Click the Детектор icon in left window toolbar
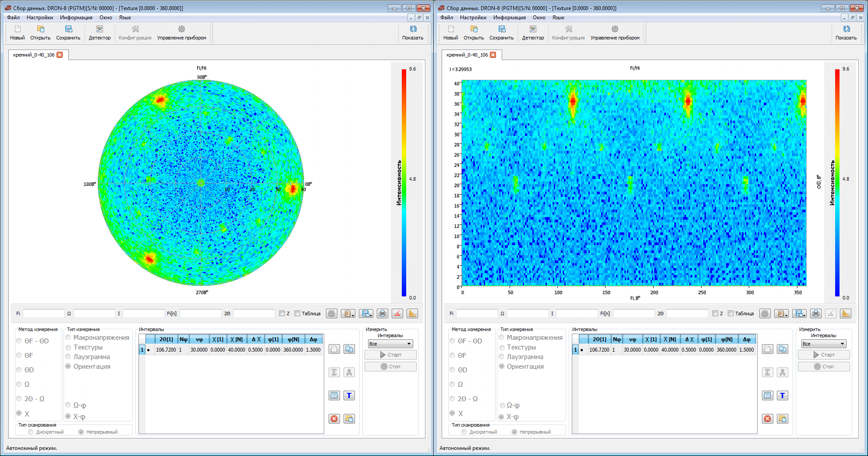The image size is (868, 456). 99,29
